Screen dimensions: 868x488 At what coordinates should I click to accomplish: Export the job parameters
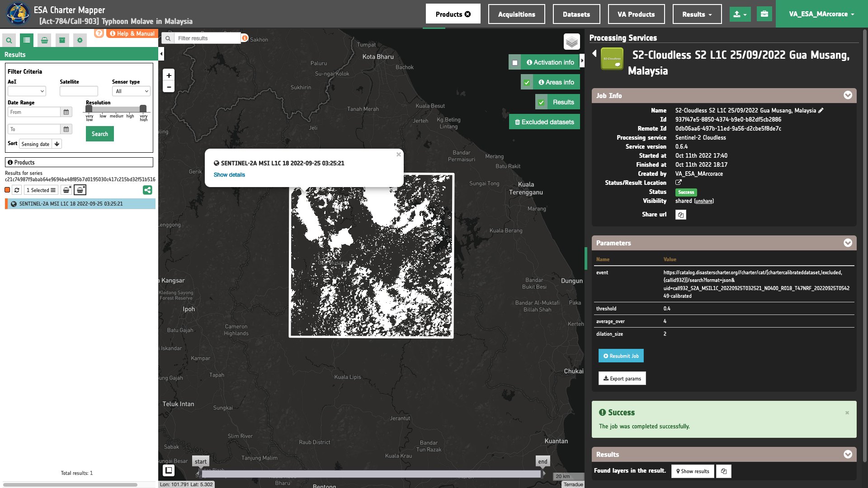[x=622, y=379]
